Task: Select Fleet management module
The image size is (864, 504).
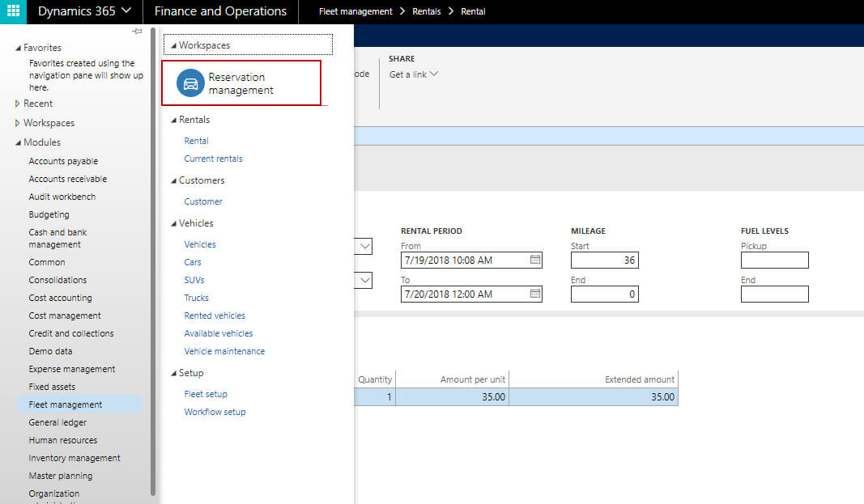Action: pyautogui.click(x=79, y=404)
